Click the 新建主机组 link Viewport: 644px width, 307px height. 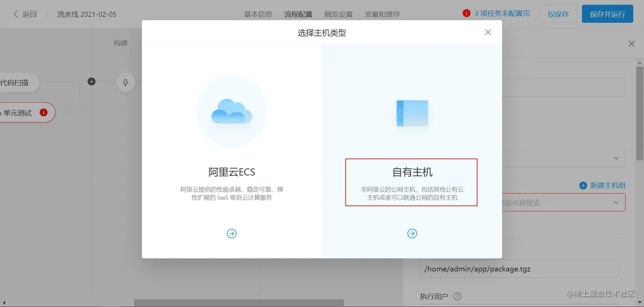608,185
